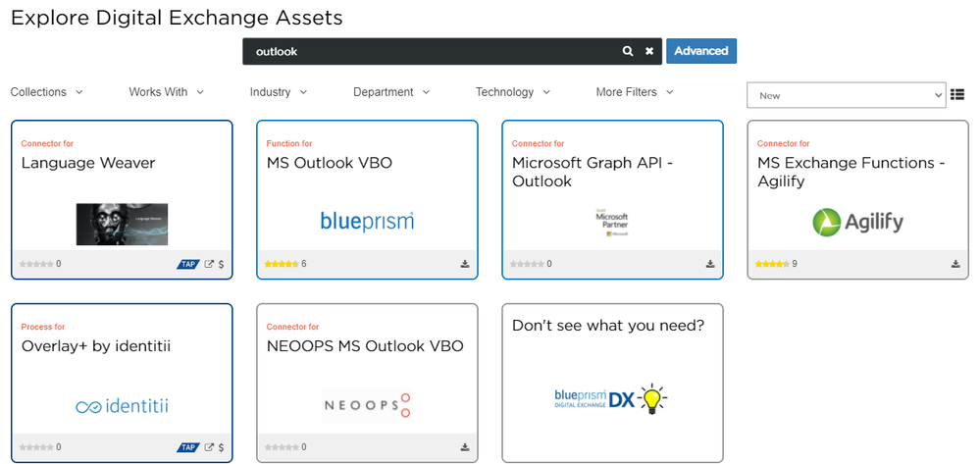The height and width of the screenshot is (464, 980).
Task: Clear the outlook search text
Action: tap(649, 51)
